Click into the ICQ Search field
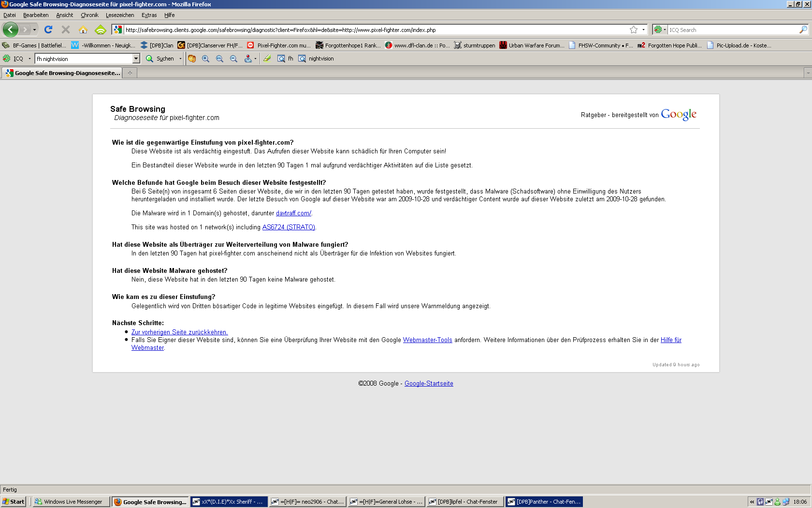812x508 pixels. [x=733, y=30]
